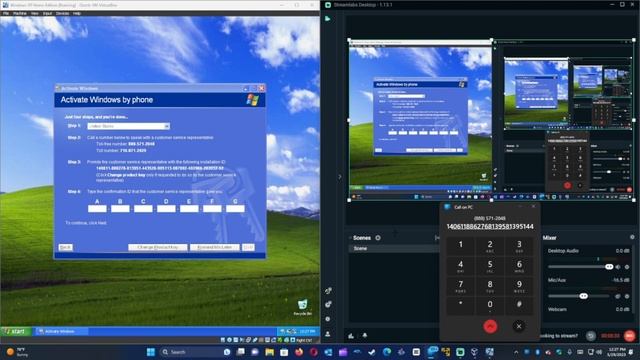This screenshot has width=640, height=360.
Task: Click confirmation ID field A
Action: tap(97, 209)
